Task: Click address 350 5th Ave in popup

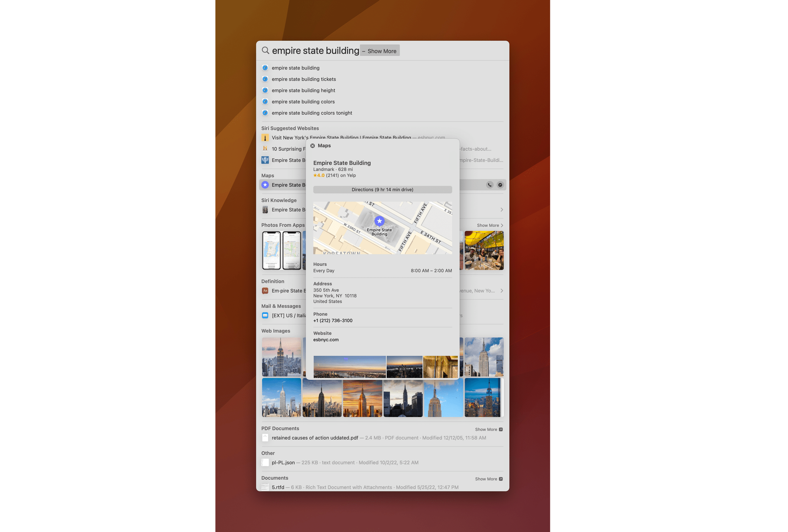Action: [326, 290]
